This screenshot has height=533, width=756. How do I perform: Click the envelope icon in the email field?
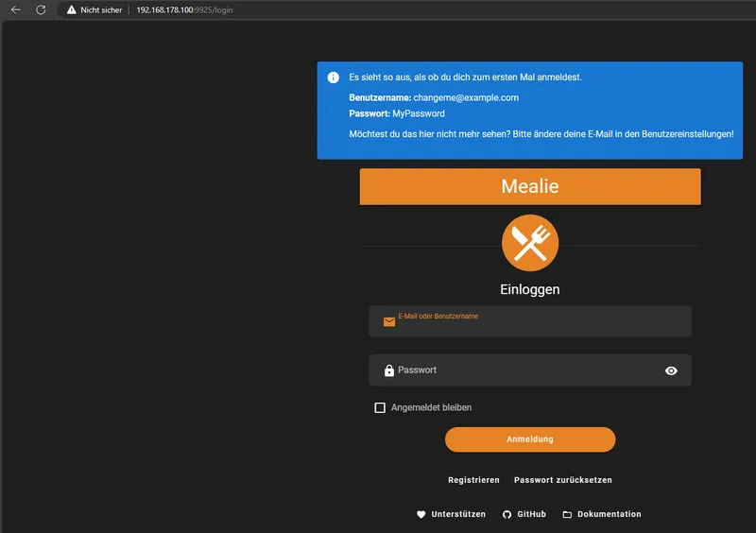tap(389, 322)
